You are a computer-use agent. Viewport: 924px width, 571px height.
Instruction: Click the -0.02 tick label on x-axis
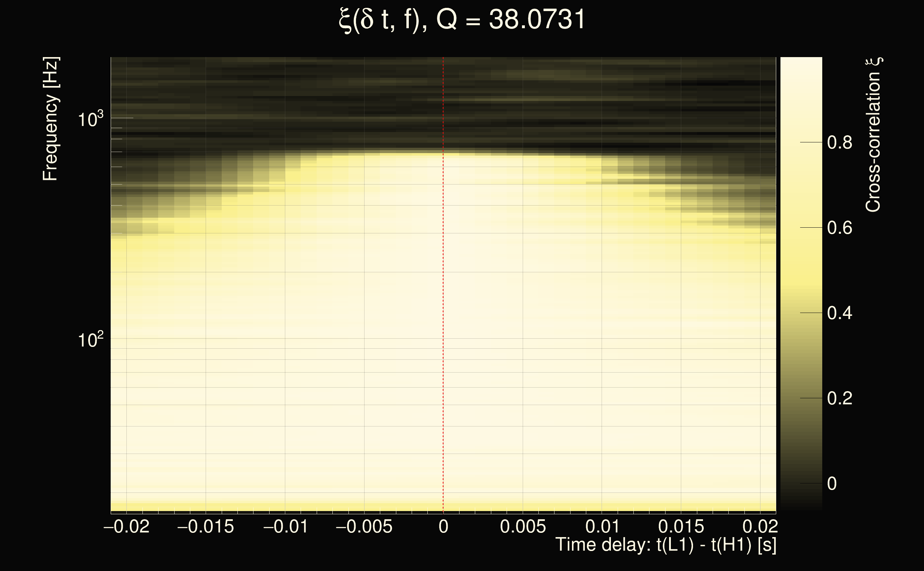coord(126,526)
